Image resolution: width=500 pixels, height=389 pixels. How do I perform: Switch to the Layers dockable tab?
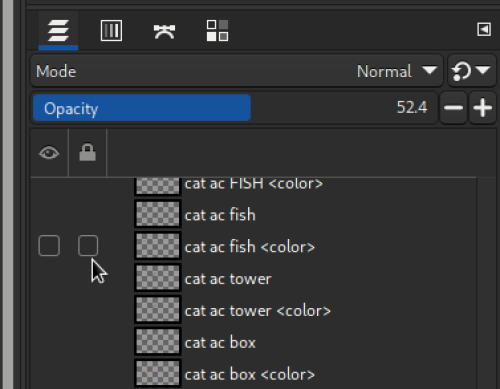[x=58, y=31]
